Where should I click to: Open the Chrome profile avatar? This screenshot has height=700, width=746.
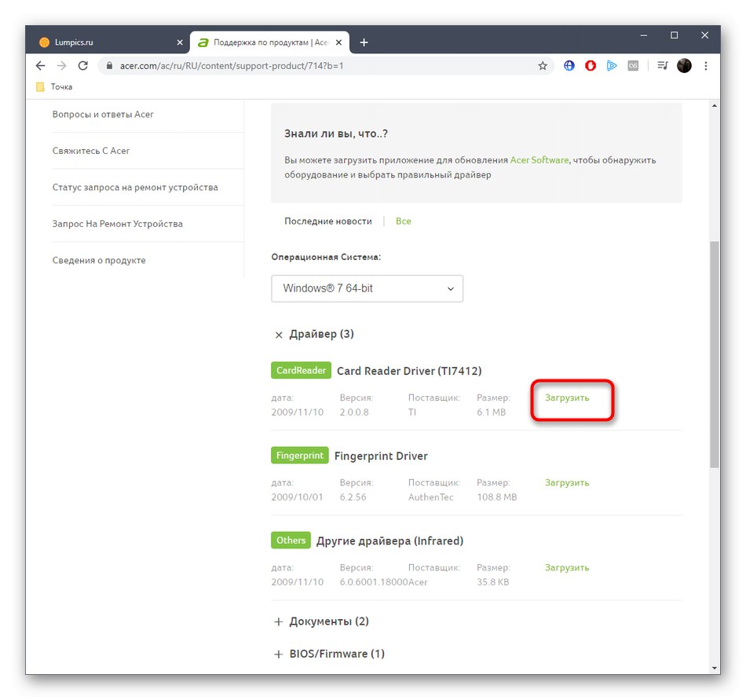point(684,66)
